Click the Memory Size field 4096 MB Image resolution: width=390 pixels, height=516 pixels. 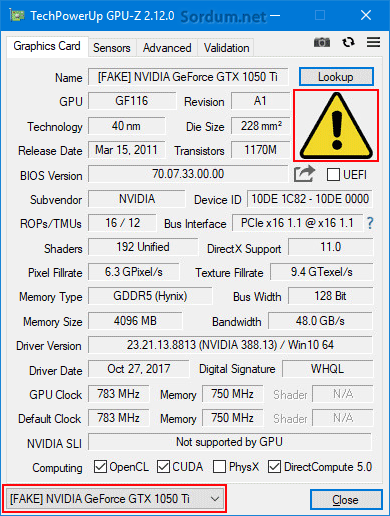click(135, 321)
